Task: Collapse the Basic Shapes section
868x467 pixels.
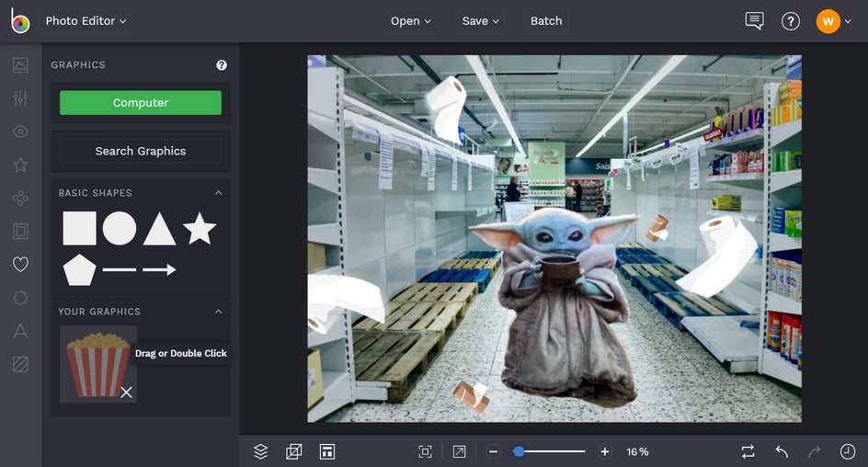Action: (x=219, y=193)
